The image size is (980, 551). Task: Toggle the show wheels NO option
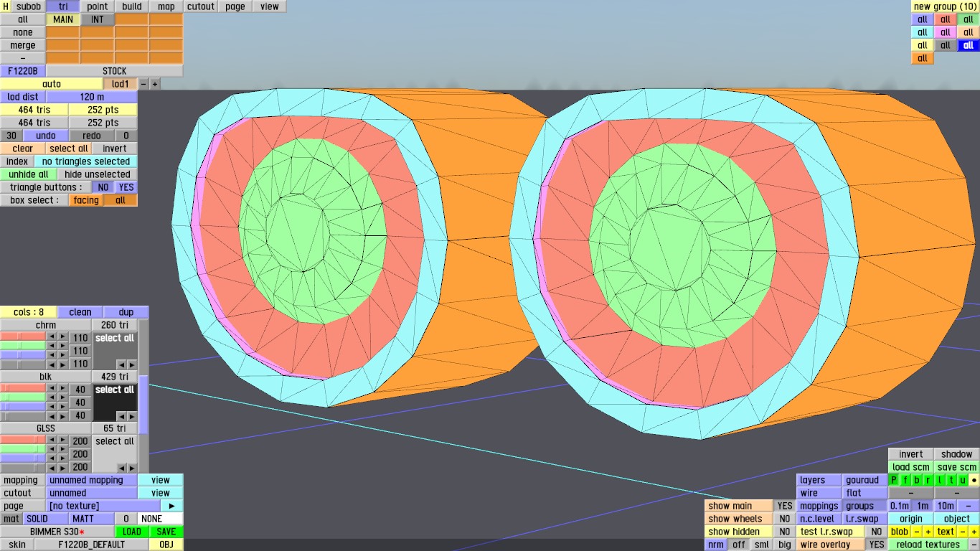(x=785, y=519)
